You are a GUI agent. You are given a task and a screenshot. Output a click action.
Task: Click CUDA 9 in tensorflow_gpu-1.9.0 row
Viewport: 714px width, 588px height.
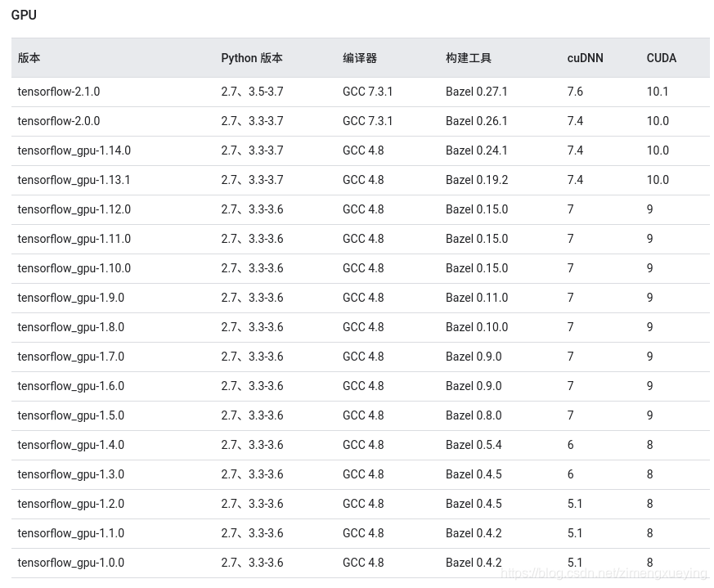coord(649,298)
